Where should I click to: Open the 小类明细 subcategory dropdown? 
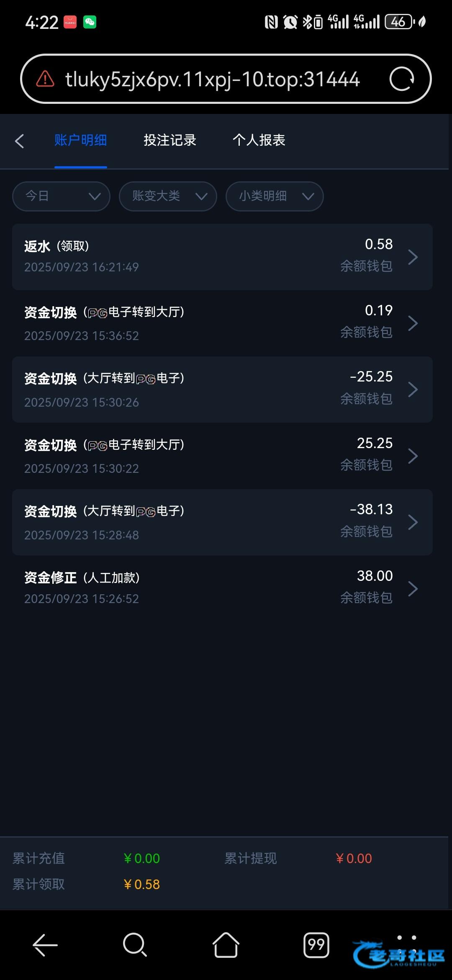click(x=275, y=196)
